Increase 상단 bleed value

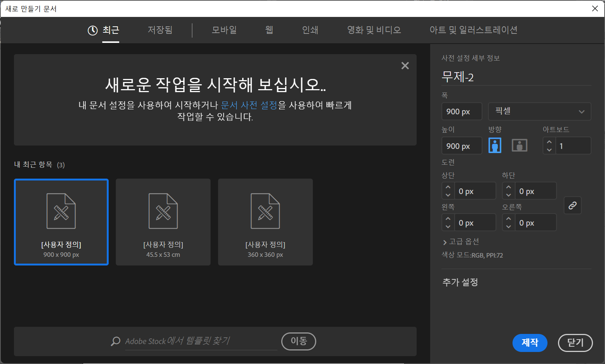click(x=448, y=187)
